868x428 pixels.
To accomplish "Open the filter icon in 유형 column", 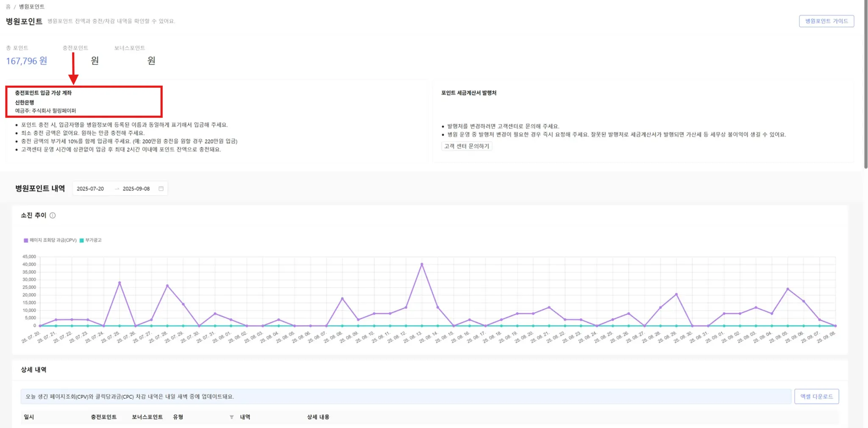I will tap(231, 417).
